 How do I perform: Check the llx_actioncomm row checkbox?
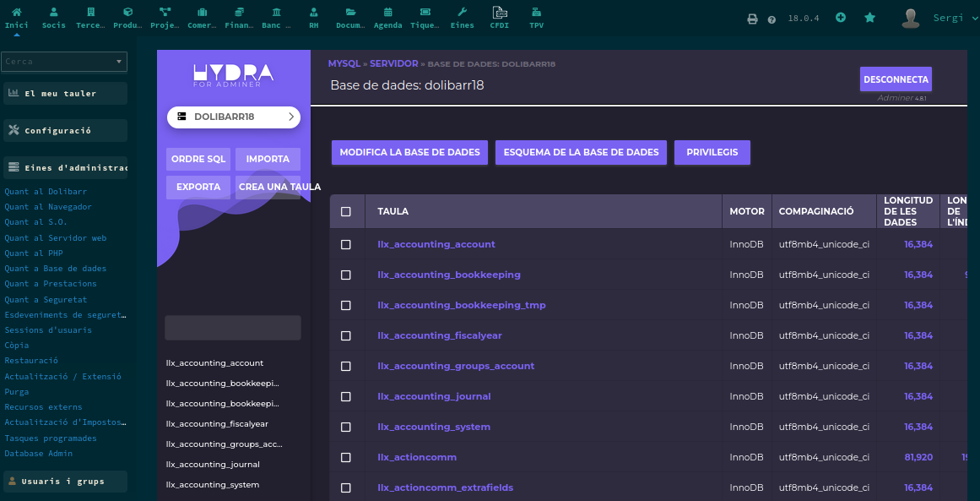pyautogui.click(x=345, y=457)
